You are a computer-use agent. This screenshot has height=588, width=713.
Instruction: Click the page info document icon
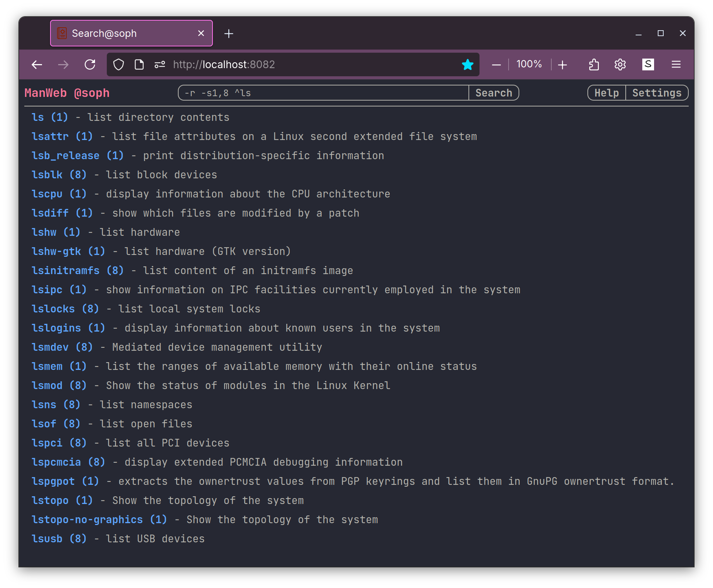(x=139, y=65)
